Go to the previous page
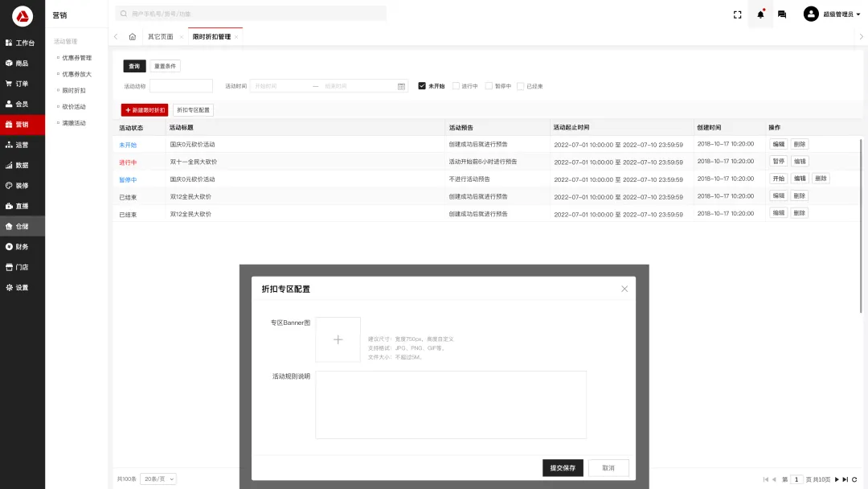Screen dimensions: 868x489 (x=774, y=479)
